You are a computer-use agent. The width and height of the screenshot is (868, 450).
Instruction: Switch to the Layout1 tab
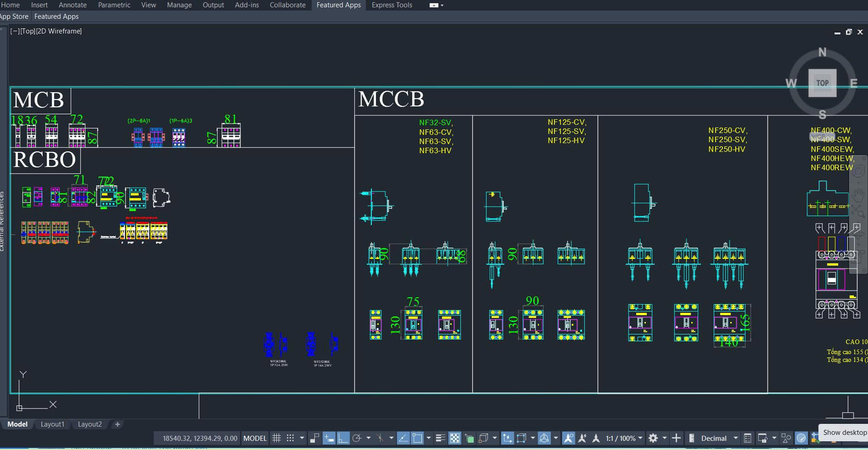[x=52, y=424]
